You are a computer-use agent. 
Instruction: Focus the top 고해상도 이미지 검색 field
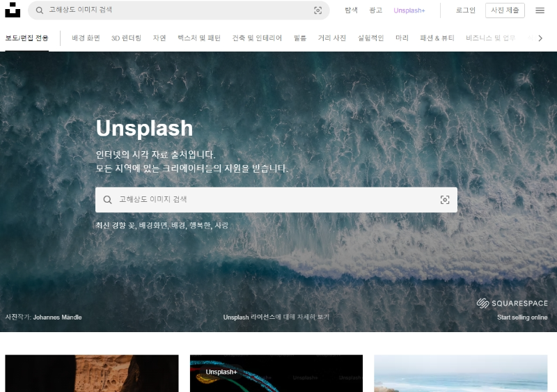pyautogui.click(x=179, y=10)
